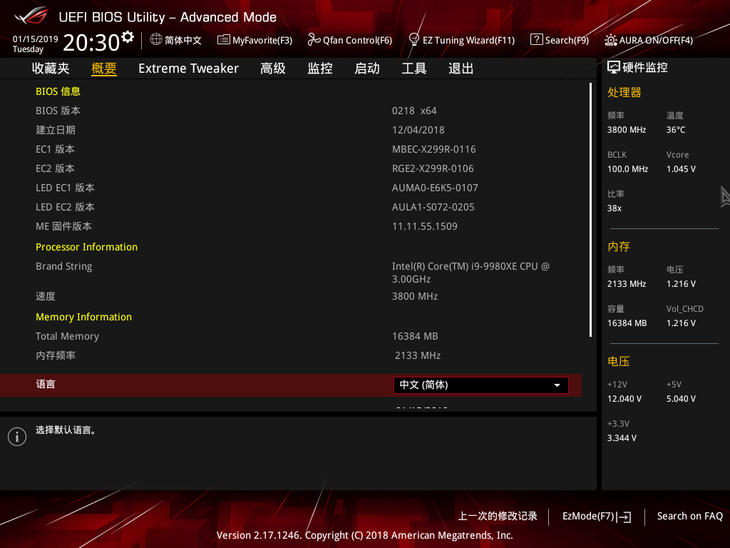This screenshot has height=548, width=730.
Task: Click the globe language icon
Action: tap(156, 40)
